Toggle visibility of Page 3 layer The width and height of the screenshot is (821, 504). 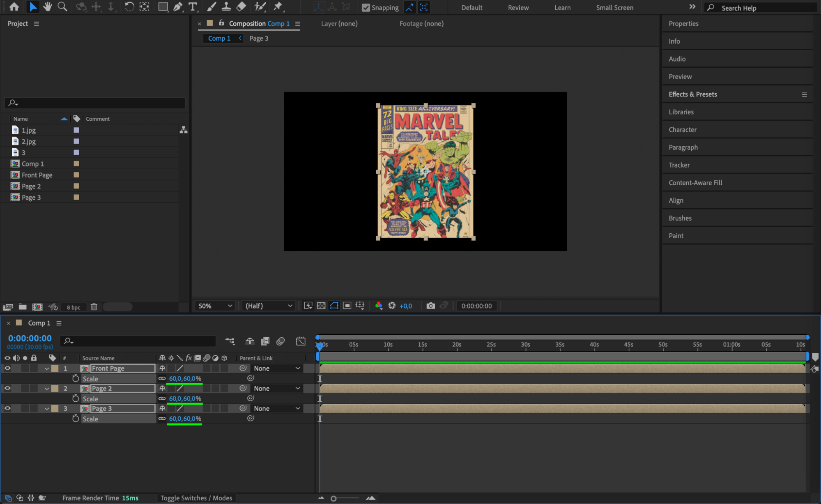click(x=7, y=408)
